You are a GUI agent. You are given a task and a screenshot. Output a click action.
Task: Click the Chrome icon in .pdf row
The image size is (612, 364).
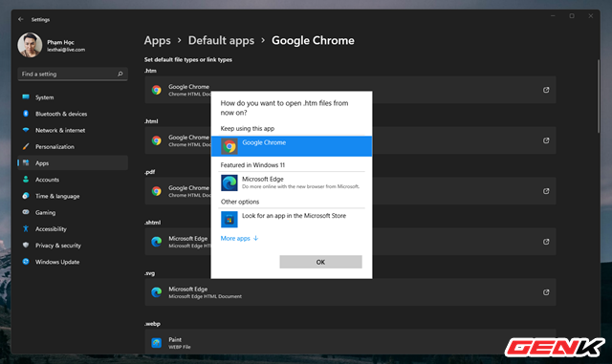coord(157,191)
